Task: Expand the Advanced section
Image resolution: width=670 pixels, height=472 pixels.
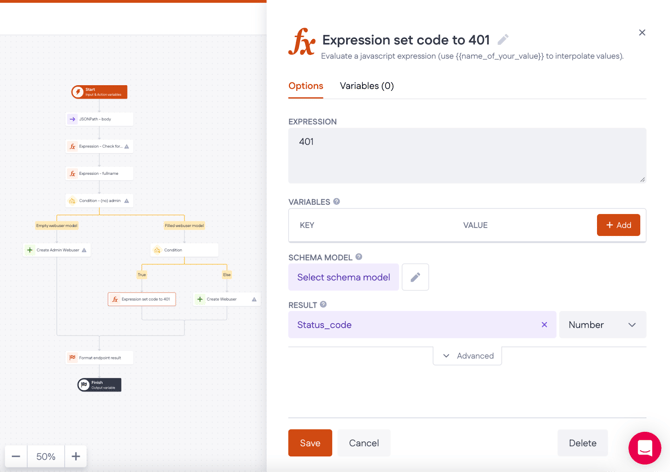Action: (467, 356)
